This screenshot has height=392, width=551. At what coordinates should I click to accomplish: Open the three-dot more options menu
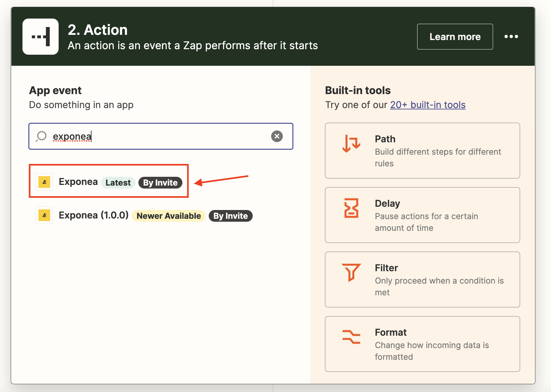pyautogui.click(x=511, y=36)
